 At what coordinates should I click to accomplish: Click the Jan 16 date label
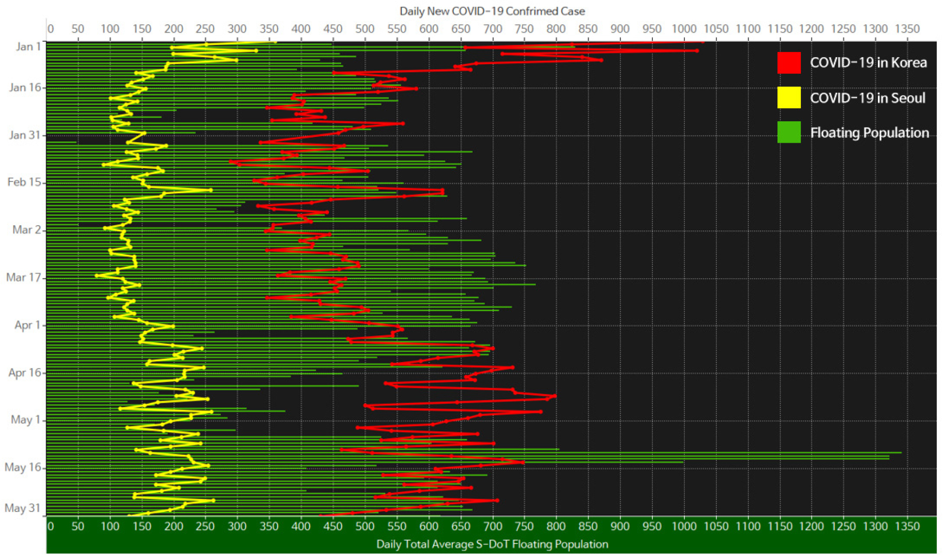tap(25, 87)
